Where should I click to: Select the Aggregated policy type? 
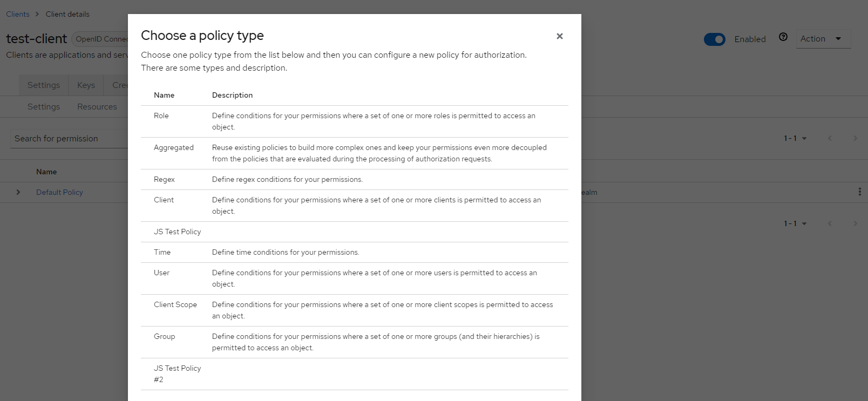pyautogui.click(x=174, y=147)
